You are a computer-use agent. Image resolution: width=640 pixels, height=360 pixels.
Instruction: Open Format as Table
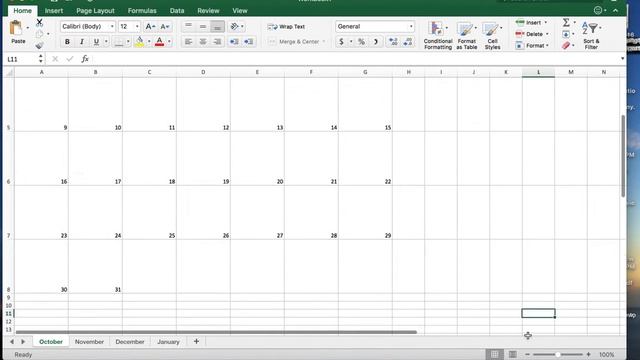467,36
